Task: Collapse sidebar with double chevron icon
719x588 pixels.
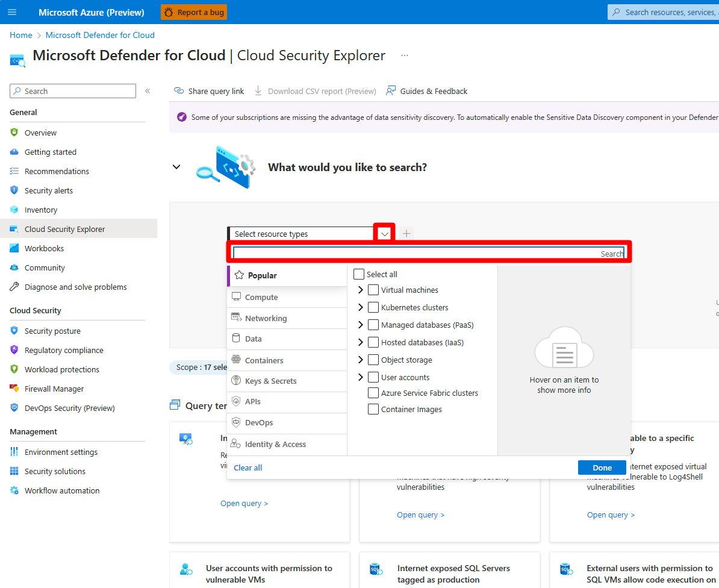Action: [x=148, y=91]
